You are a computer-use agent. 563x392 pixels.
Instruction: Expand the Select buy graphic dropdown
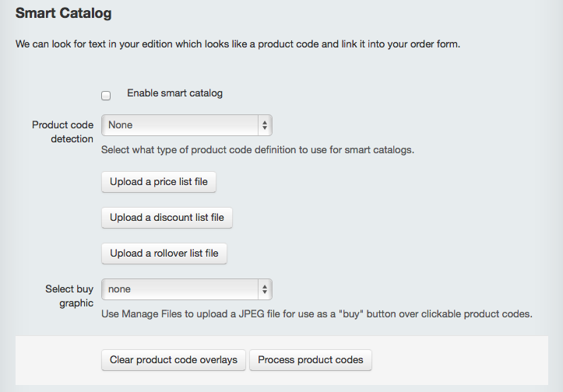click(187, 289)
